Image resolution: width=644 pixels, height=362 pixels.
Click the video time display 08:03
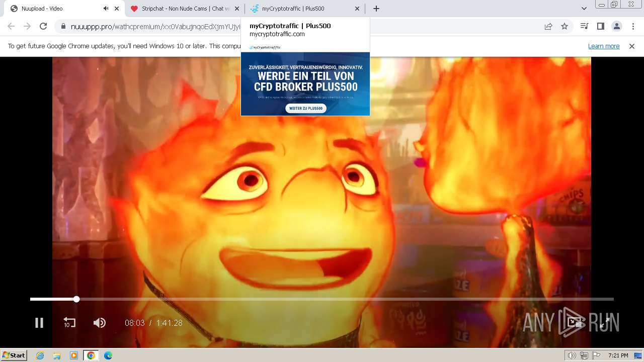135,323
